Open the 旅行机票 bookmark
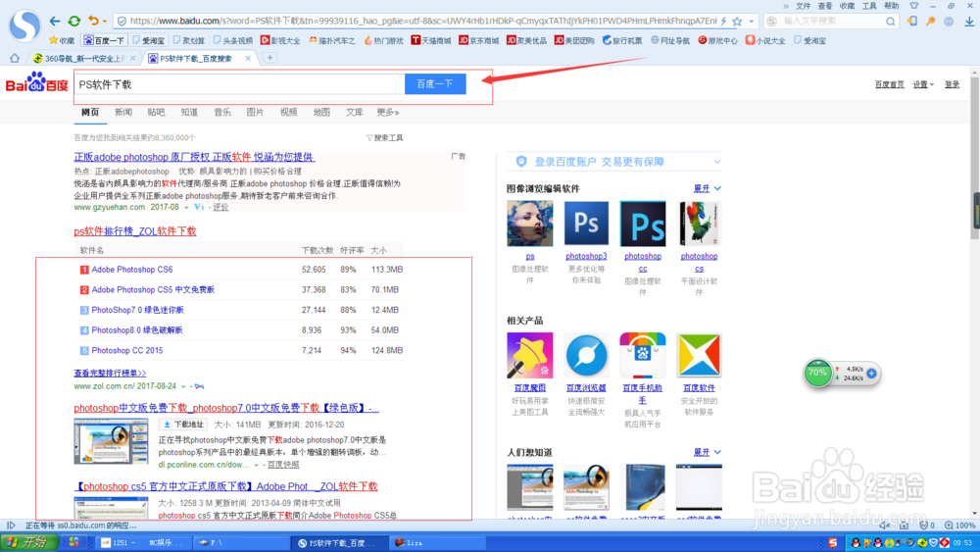 point(622,40)
